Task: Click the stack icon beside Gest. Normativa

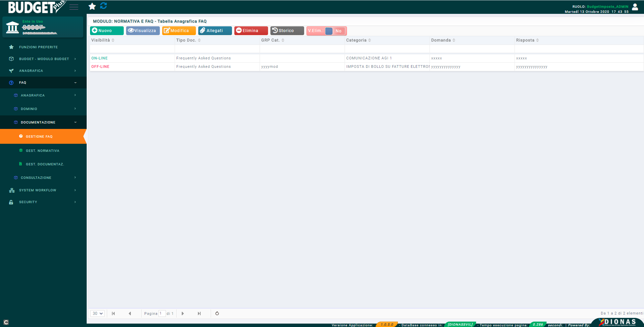Action: pos(21,151)
